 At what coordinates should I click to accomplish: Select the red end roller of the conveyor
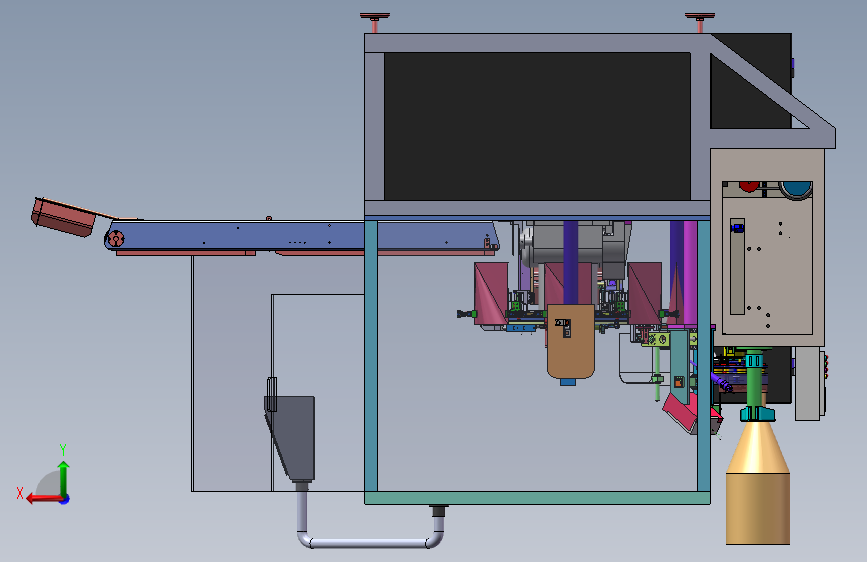(x=116, y=239)
